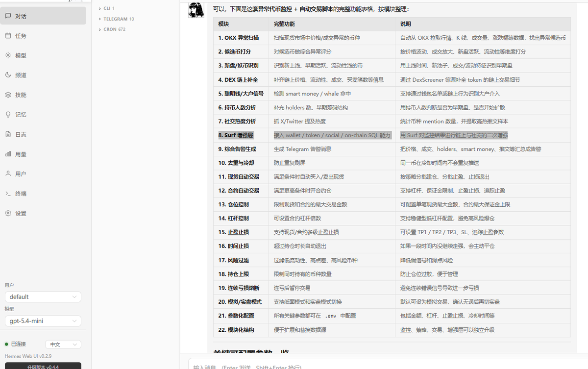Open the gpt-5.4-mini model dropdown
The width and height of the screenshot is (588, 369).
point(43,321)
